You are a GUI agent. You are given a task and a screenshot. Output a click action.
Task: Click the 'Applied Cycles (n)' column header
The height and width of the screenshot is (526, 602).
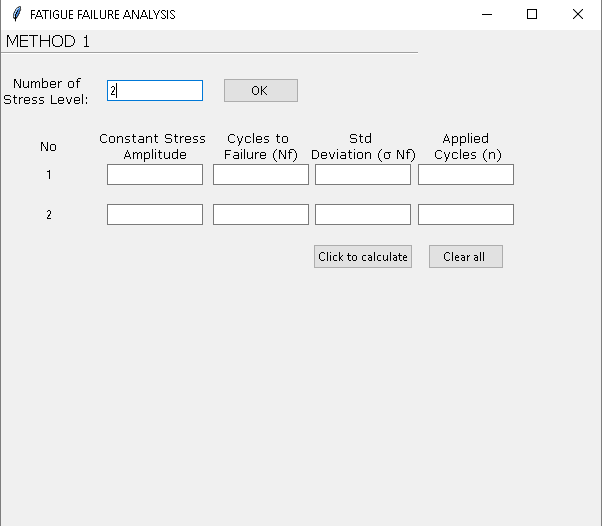pyautogui.click(x=468, y=146)
